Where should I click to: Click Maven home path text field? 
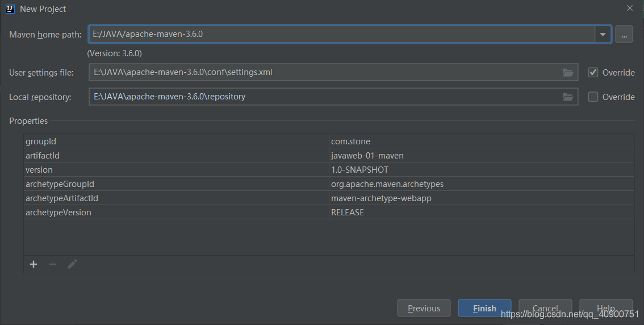(342, 34)
